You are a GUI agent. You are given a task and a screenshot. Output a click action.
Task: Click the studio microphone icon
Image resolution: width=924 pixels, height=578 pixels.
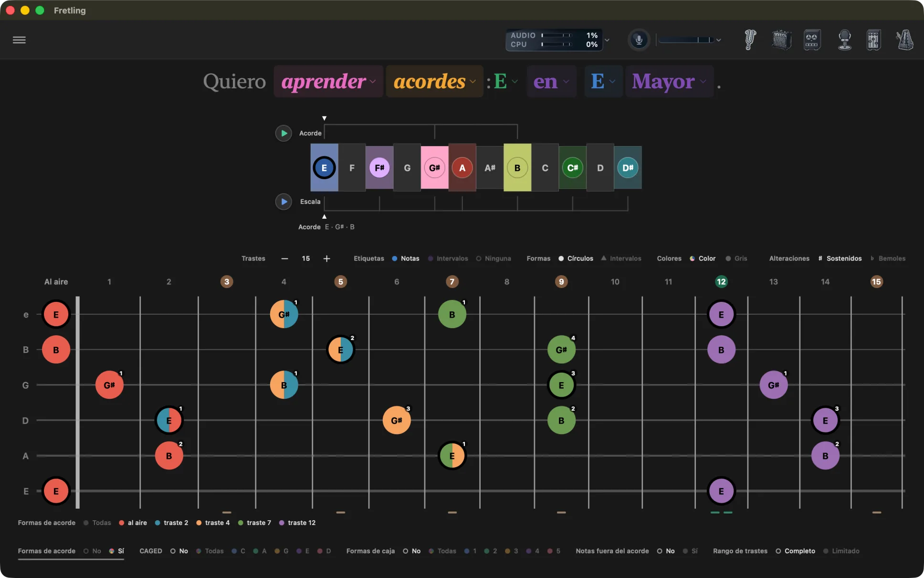click(844, 40)
